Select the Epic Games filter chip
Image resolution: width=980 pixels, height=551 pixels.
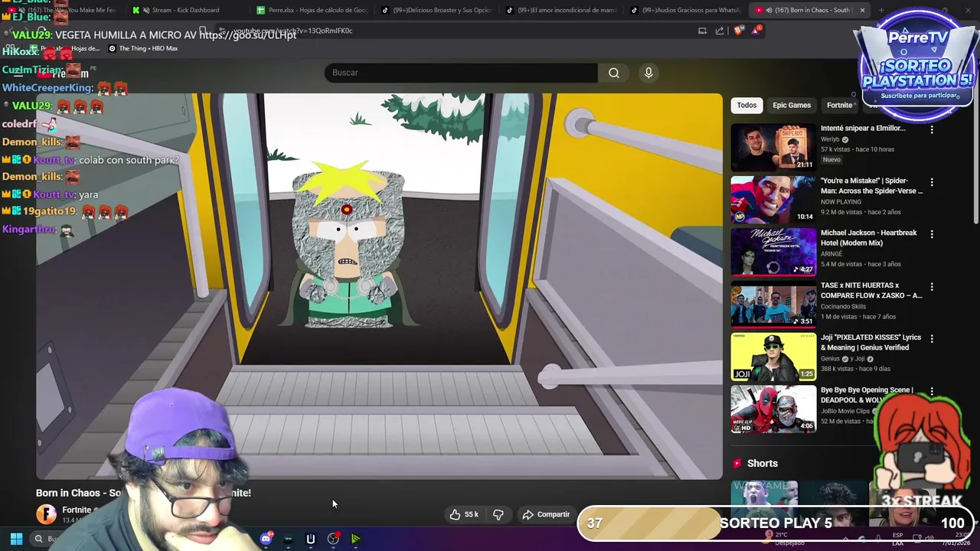792,106
